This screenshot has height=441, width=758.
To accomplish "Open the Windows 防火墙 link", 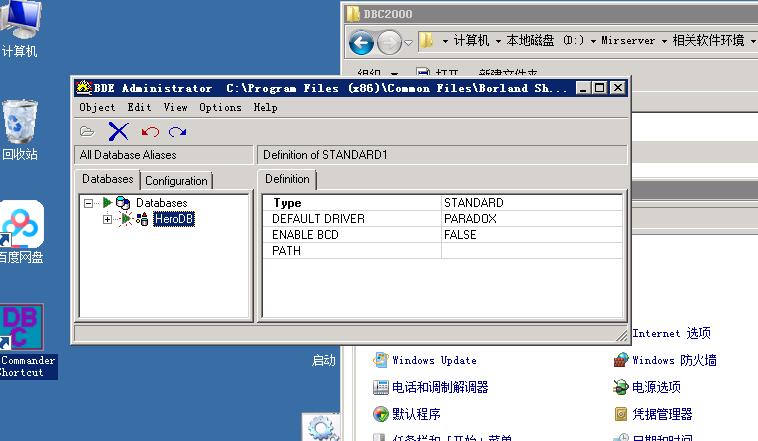I will pos(673,360).
